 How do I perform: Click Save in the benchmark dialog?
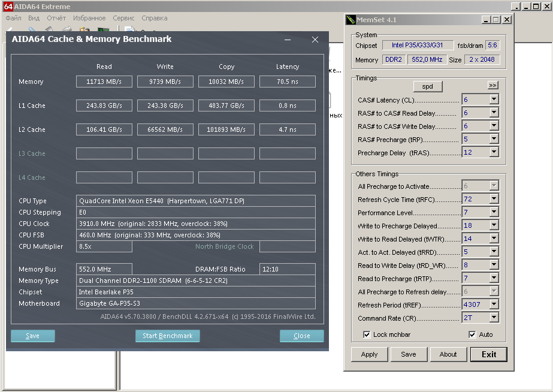click(33, 336)
